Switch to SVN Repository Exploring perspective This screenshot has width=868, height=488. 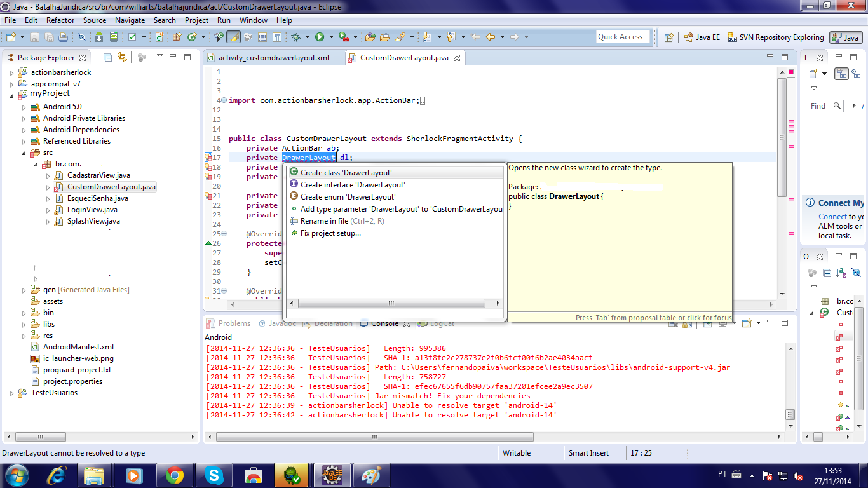(775, 37)
